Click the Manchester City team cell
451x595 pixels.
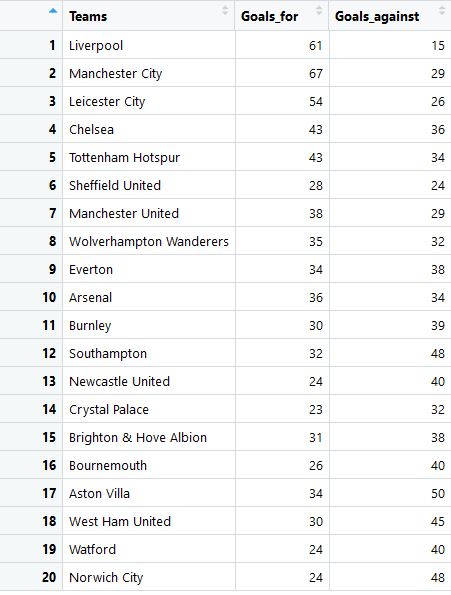click(x=149, y=73)
